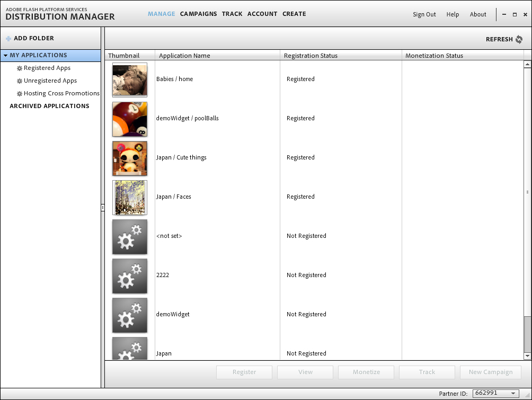This screenshot has width=532, height=400.
Task: Click the scrollbar down arrow
Action: click(x=527, y=356)
